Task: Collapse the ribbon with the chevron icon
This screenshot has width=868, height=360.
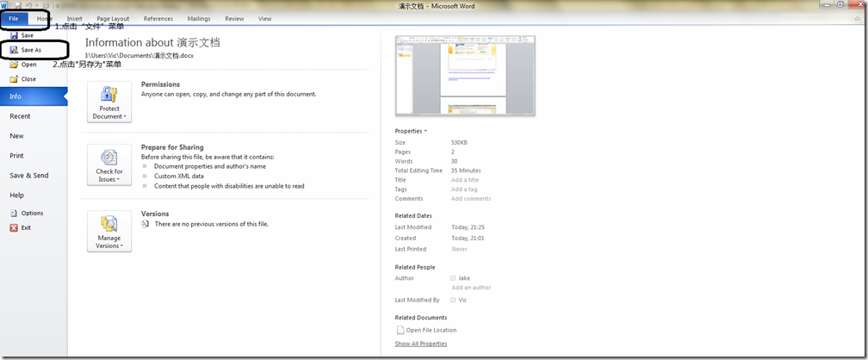Action: click(858, 19)
